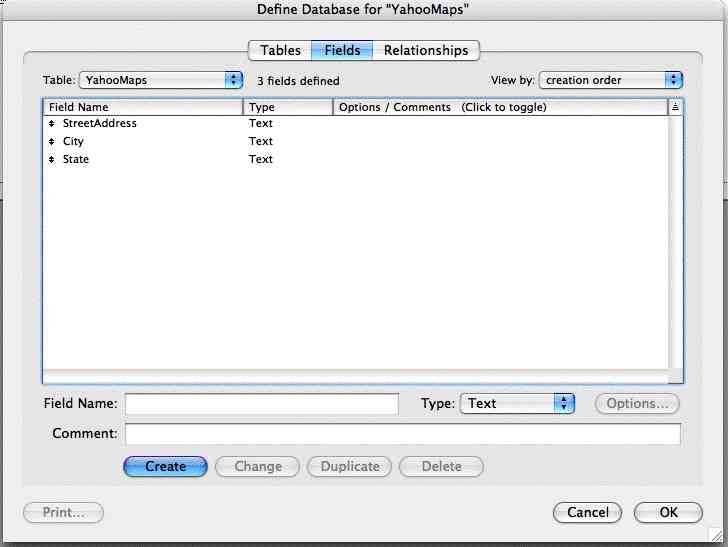
Task: Cancel the Define Database dialog
Action: (x=587, y=512)
